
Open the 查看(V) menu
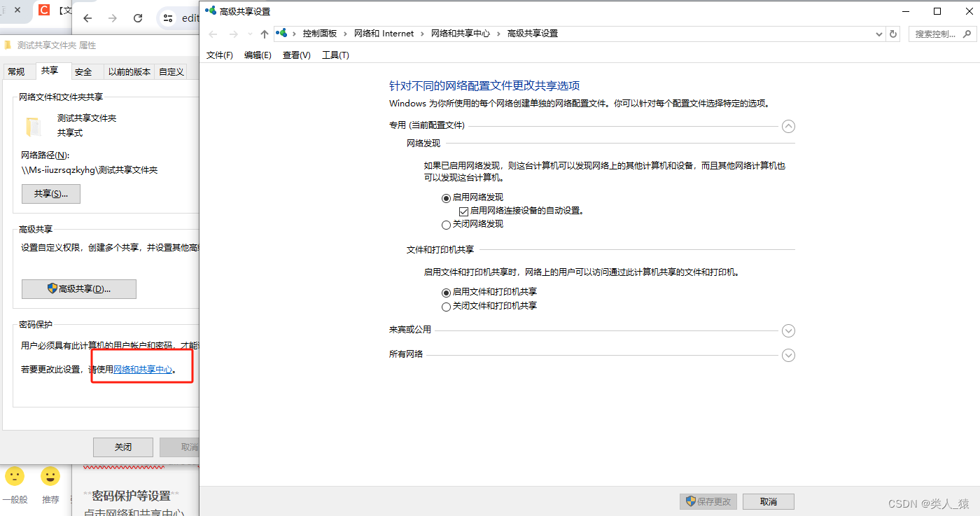pos(297,55)
